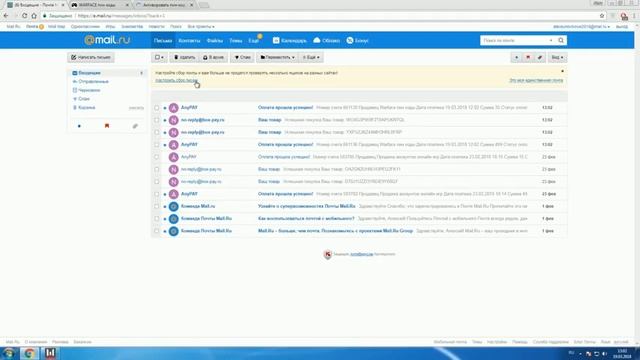Click browser back arrow
Screen dimensions: 640x360
6,16
